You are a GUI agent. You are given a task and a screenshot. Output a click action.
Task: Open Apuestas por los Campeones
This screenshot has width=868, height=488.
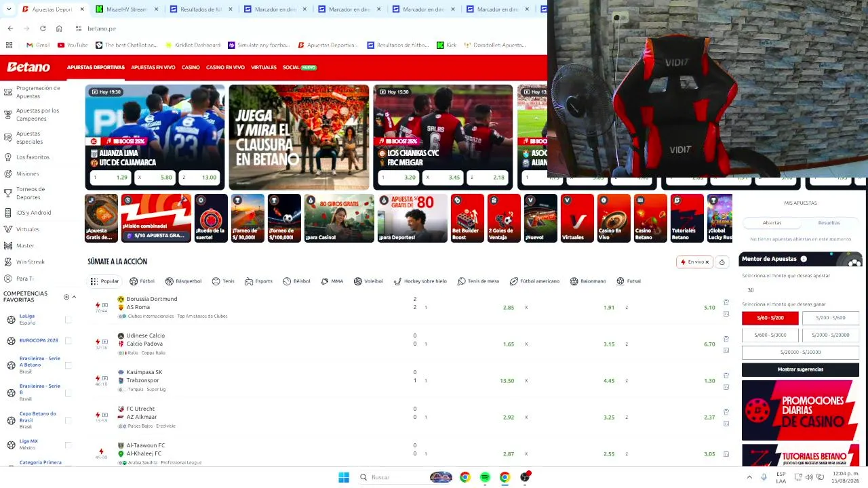(37, 115)
